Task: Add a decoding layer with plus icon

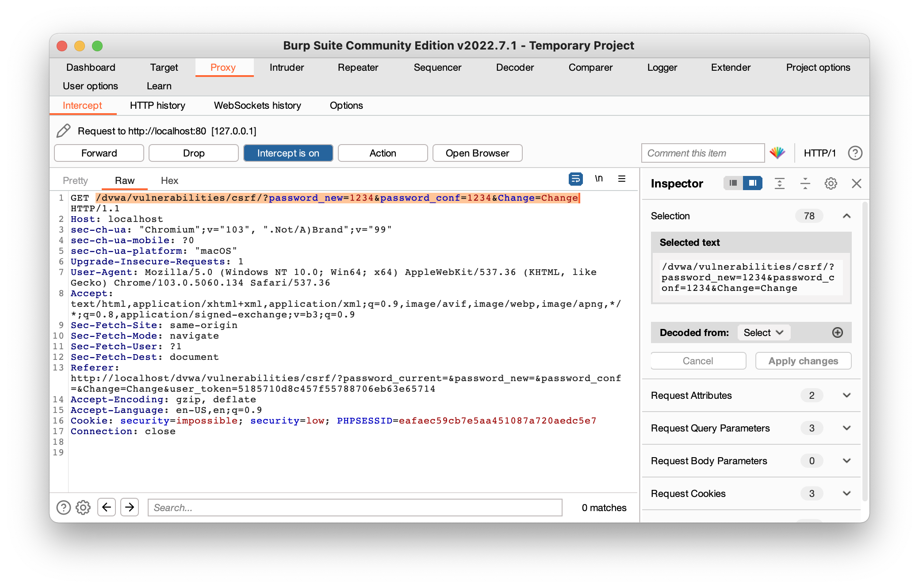Action: [837, 332]
